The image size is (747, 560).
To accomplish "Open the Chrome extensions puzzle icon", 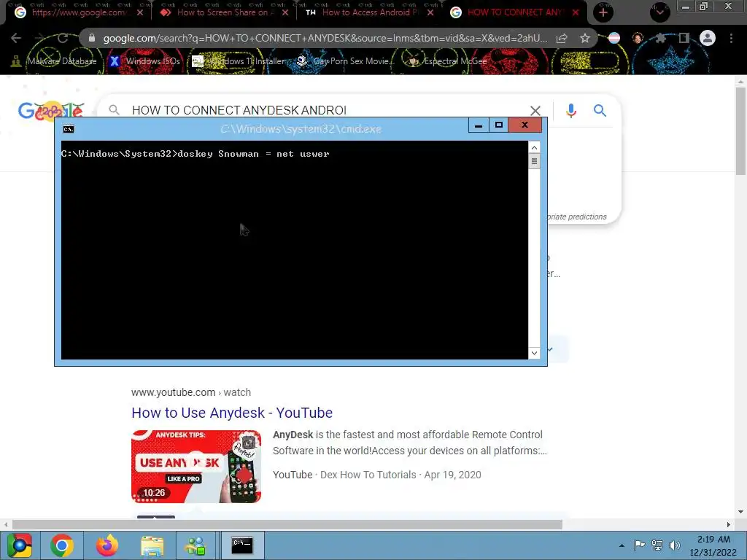I will coord(661,38).
